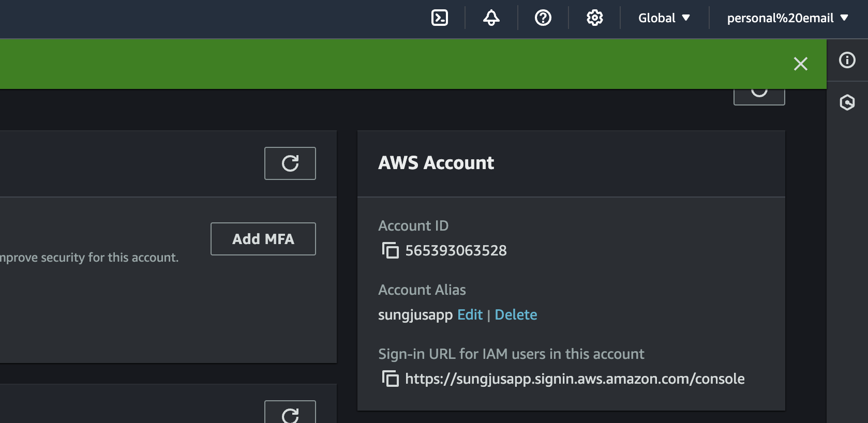The width and height of the screenshot is (868, 423).
Task: Delete the account alias
Action: tap(516, 315)
